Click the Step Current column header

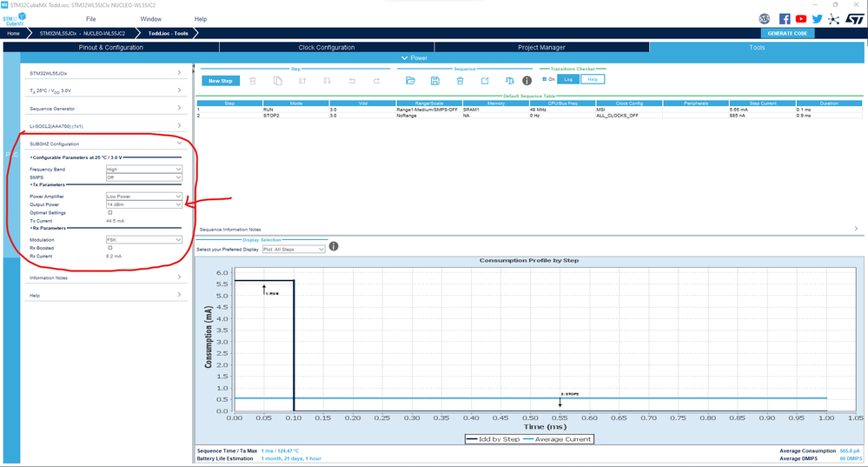762,103
